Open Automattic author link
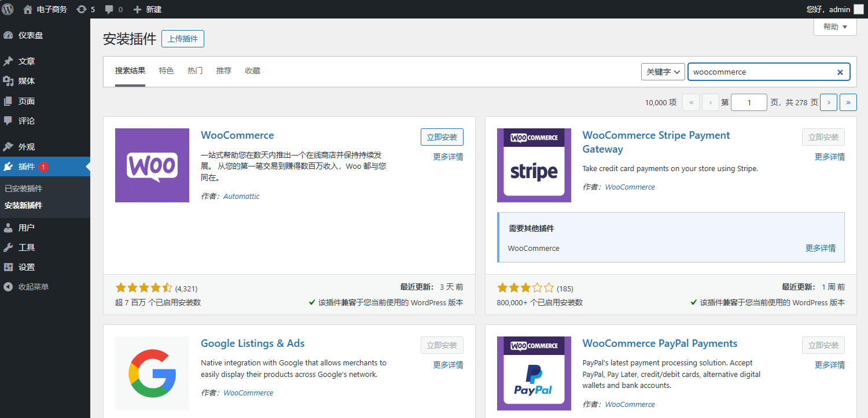Viewport: 868px width, 418px height. click(x=241, y=197)
